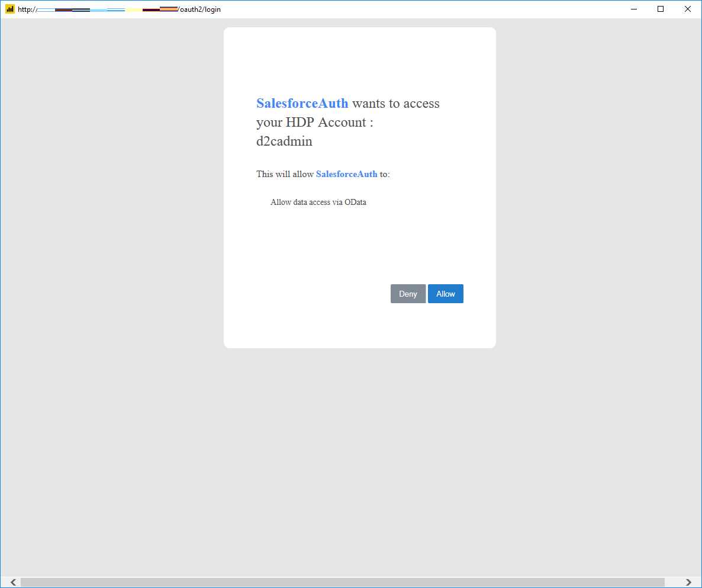702x588 pixels.
Task: Select the /oauth2/login URL in the address bar
Action: [200, 9]
